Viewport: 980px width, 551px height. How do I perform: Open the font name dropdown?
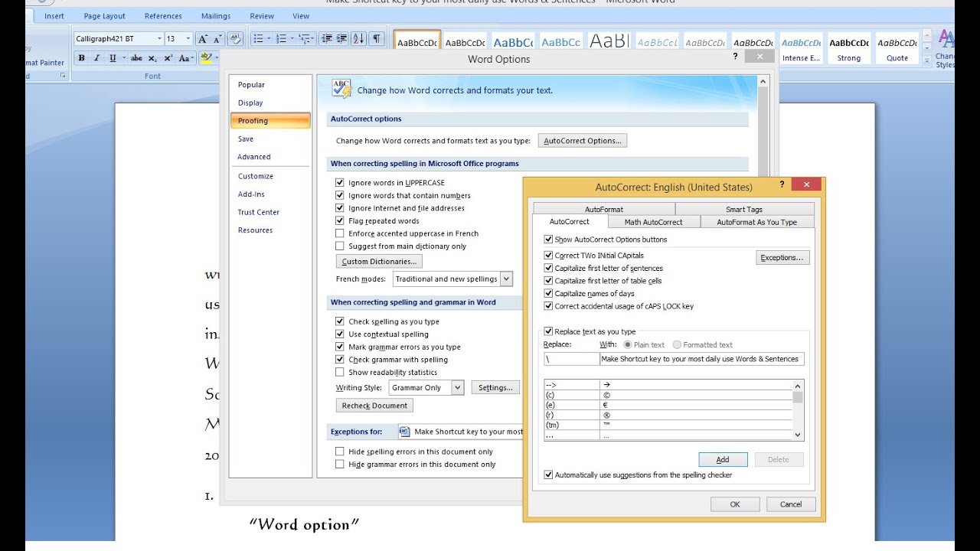click(x=159, y=39)
